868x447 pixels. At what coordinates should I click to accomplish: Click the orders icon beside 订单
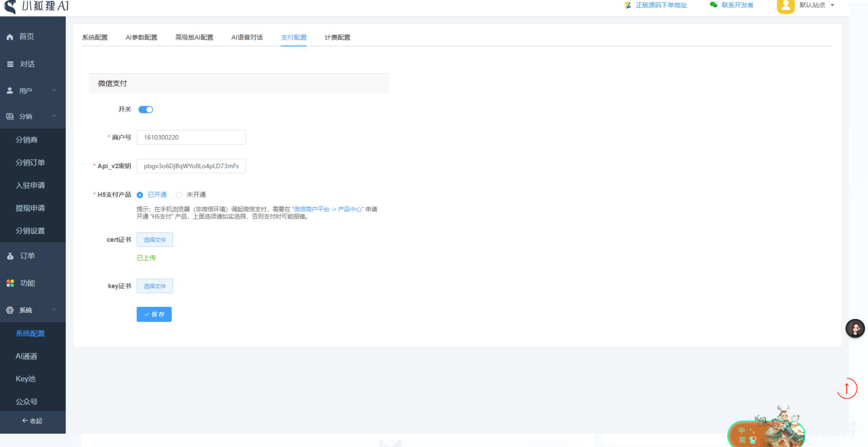point(10,256)
